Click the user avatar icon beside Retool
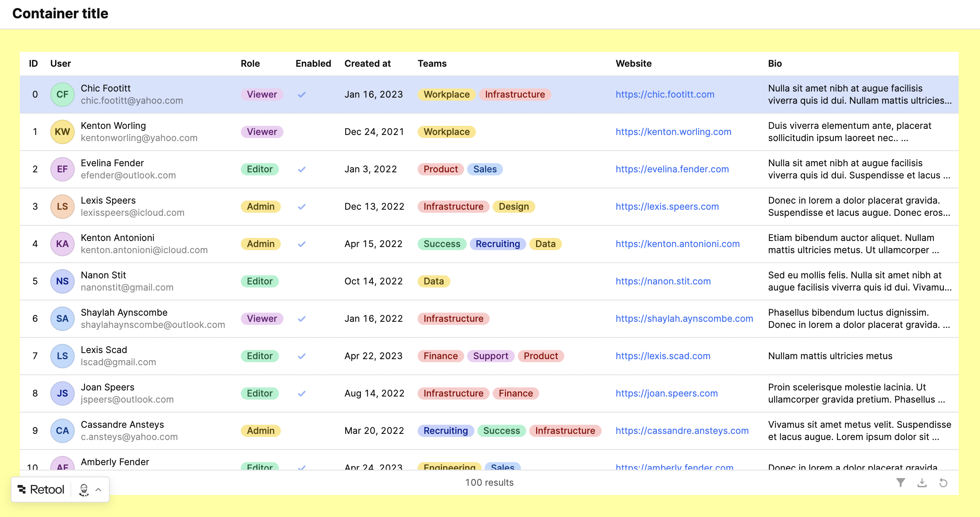The image size is (980, 517). (84, 490)
